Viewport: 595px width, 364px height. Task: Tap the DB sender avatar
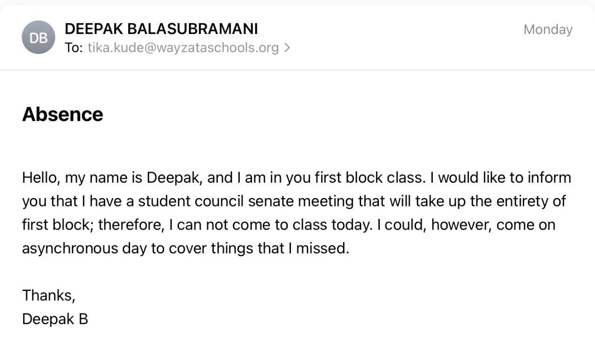tap(38, 38)
